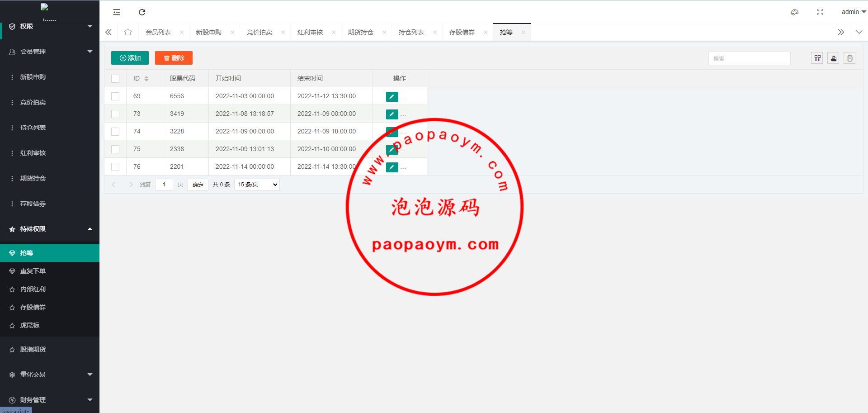Edit row with ID 69

click(x=392, y=96)
